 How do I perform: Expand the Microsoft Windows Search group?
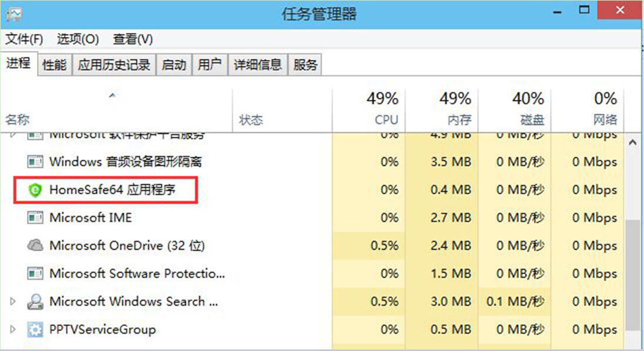pos(13,301)
